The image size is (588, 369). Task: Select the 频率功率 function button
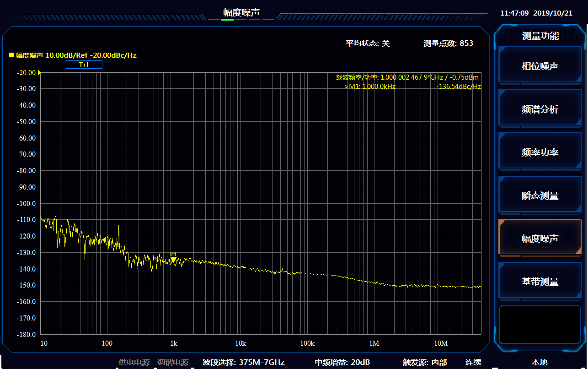click(540, 152)
